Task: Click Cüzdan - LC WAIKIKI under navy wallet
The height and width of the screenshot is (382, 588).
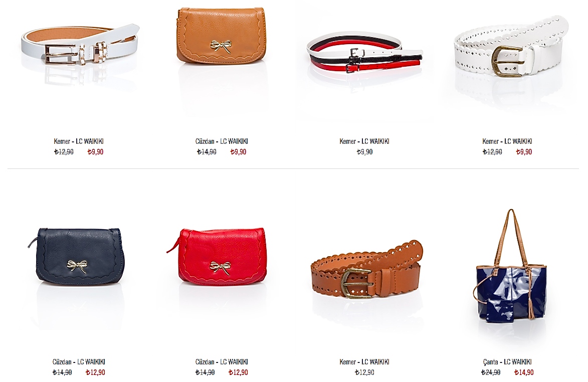Action: tap(78, 362)
